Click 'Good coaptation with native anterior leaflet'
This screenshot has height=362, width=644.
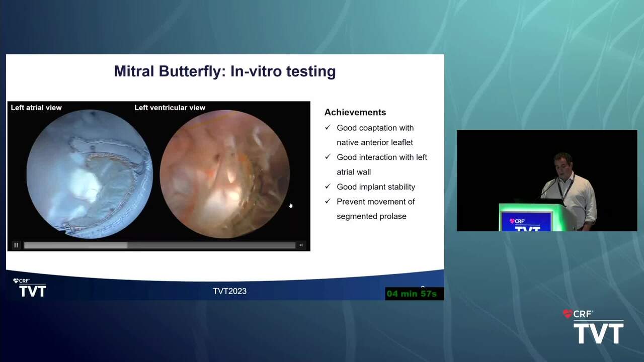pyautogui.click(x=375, y=135)
